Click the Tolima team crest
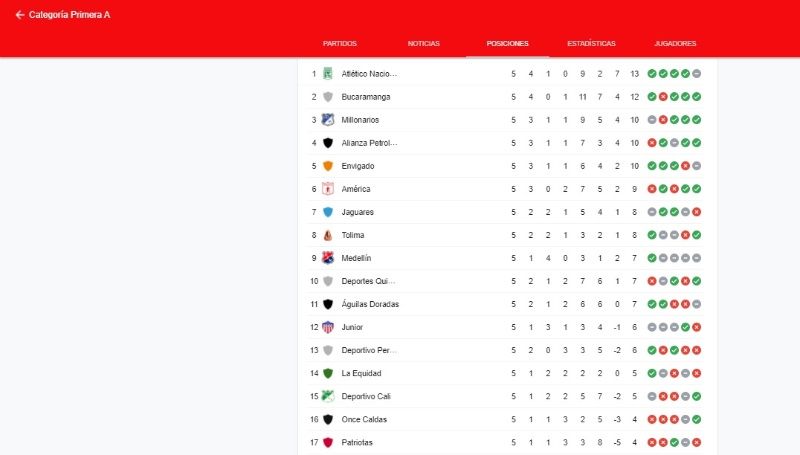 click(328, 235)
